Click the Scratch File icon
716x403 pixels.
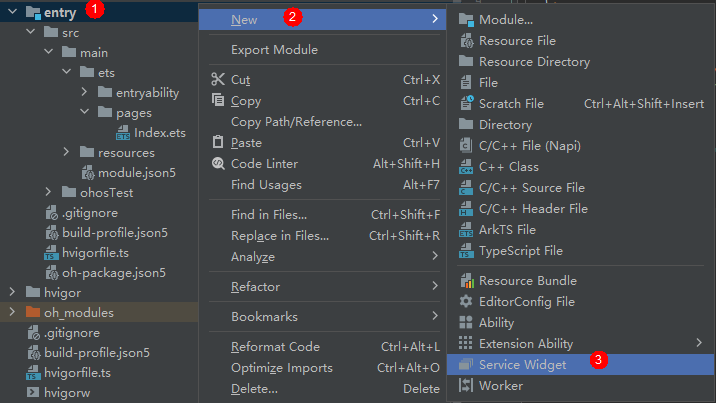(467, 104)
